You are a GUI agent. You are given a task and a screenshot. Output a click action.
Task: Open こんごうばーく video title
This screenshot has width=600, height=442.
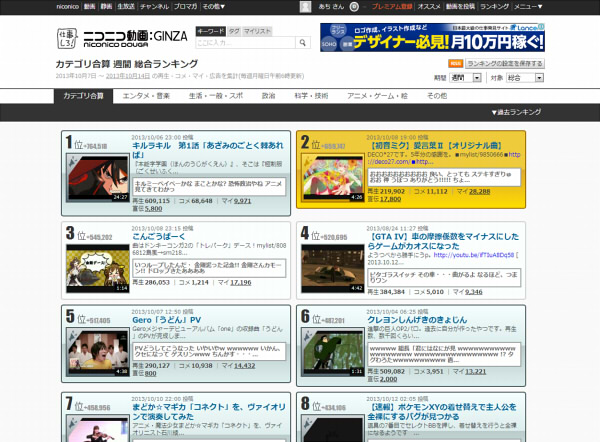[158, 236]
